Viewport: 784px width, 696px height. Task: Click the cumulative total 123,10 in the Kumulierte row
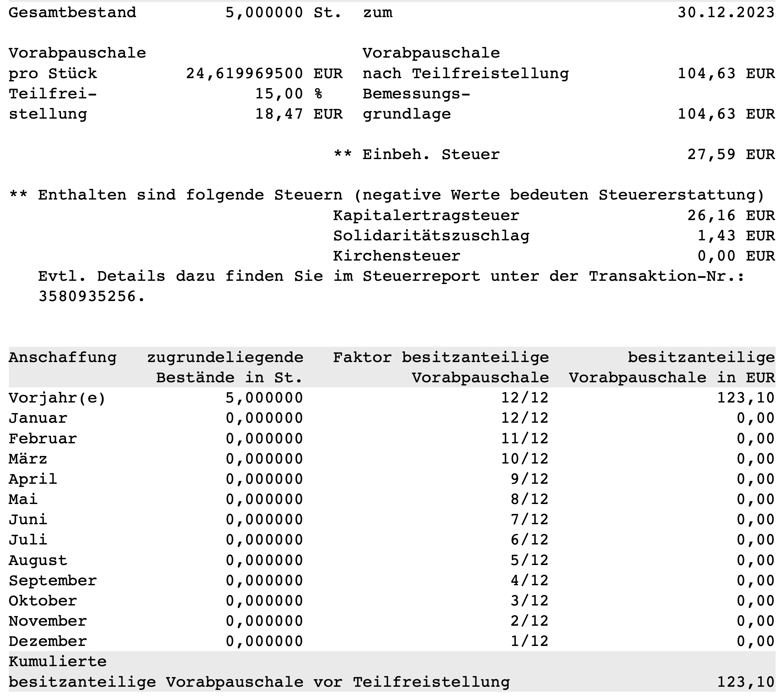pyautogui.click(x=746, y=682)
